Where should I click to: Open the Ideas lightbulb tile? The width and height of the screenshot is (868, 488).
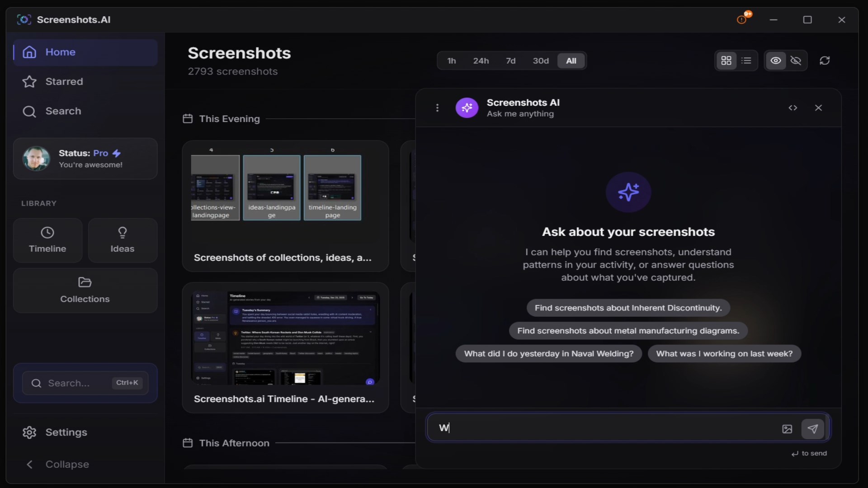coord(123,240)
